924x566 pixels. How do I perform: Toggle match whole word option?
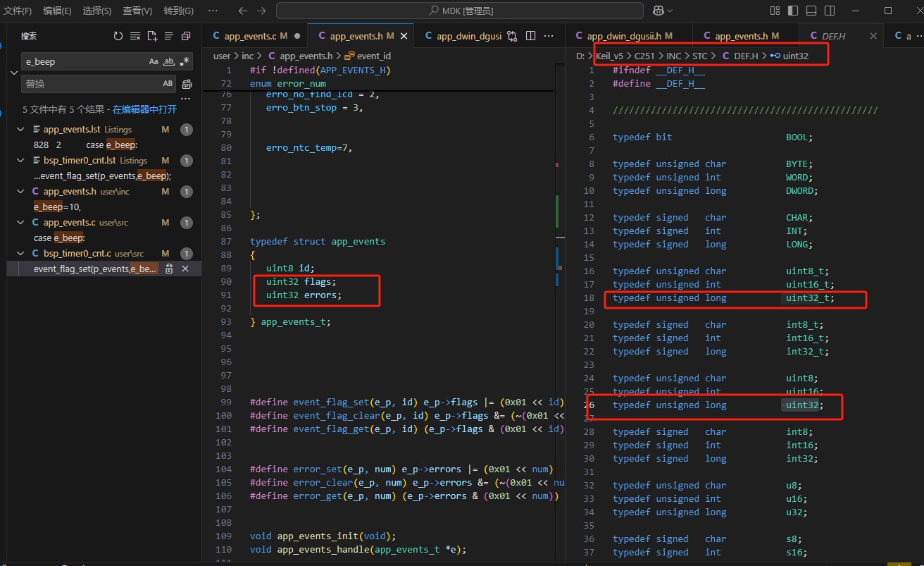point(169,61)
